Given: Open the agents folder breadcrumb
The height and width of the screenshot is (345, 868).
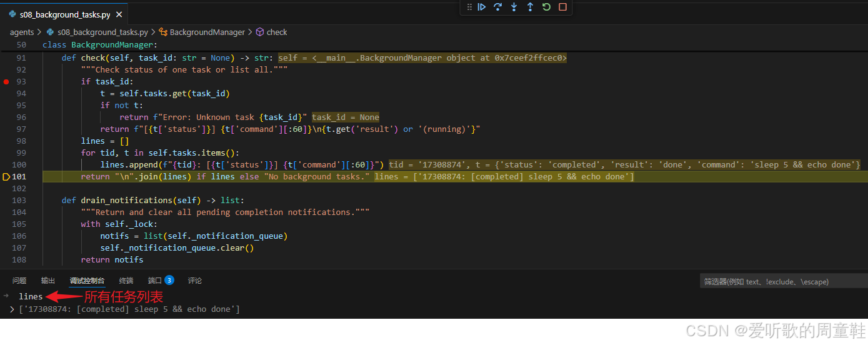Looking at the screenshot, I should pyautogui.click(x=22, y=32).
